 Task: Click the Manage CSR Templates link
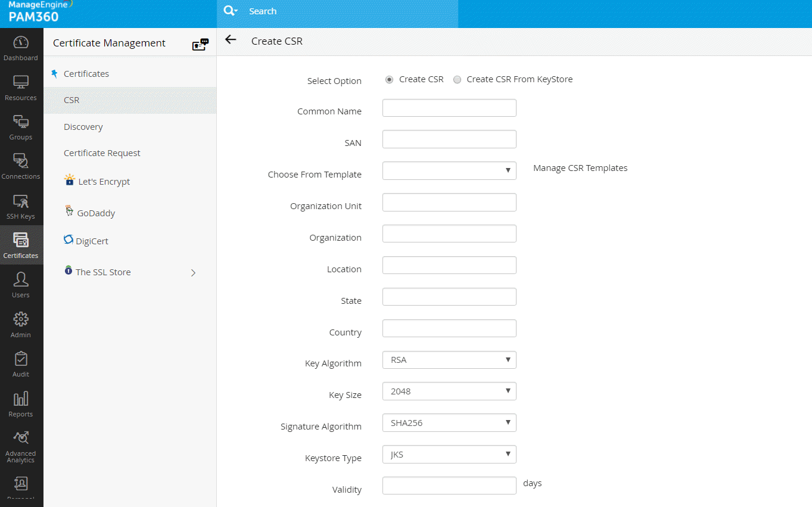click(580, 168)
